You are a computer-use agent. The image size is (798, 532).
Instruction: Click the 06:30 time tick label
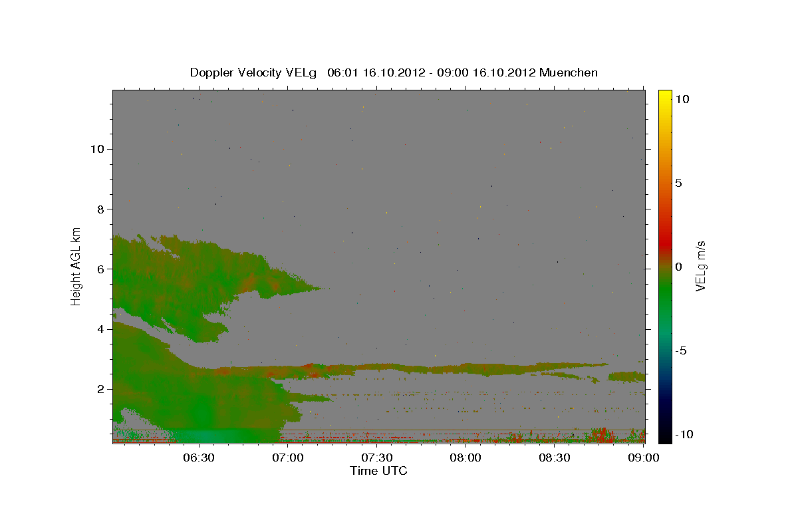click(x=198, y=458)
